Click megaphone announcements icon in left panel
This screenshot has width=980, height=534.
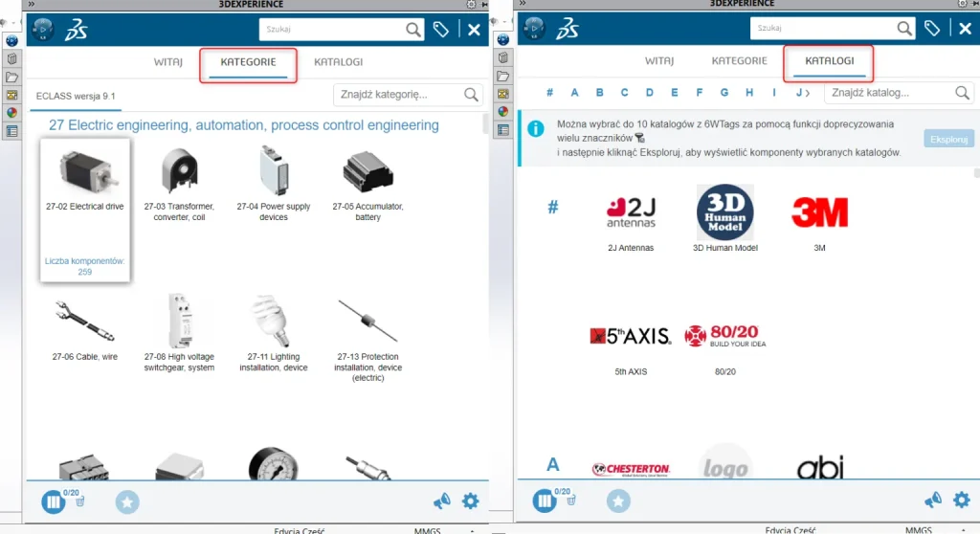[x=442, y=501]
